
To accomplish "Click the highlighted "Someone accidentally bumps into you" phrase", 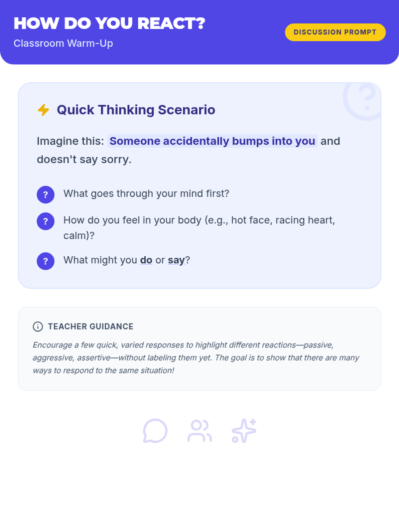I will pyautogui.click(x=212, y=141).
